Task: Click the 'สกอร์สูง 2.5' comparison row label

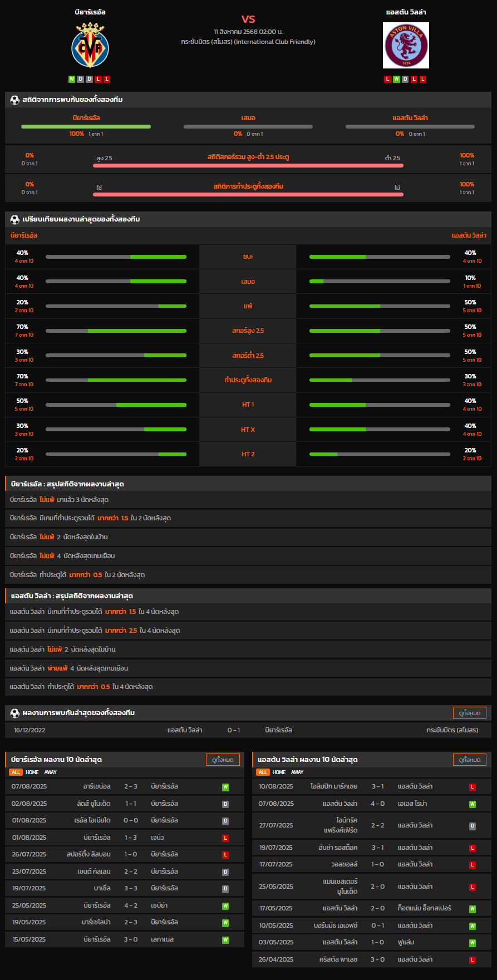Action: (x=248, y=331)
